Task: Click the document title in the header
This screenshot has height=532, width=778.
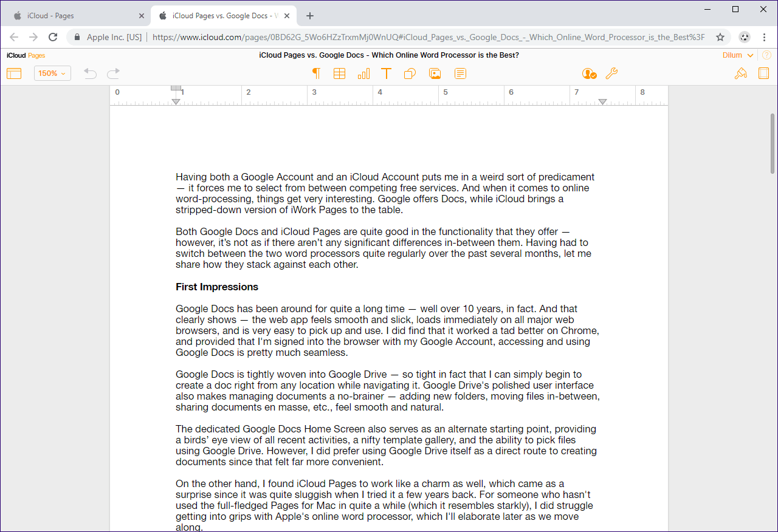Action: coord(389,55)
